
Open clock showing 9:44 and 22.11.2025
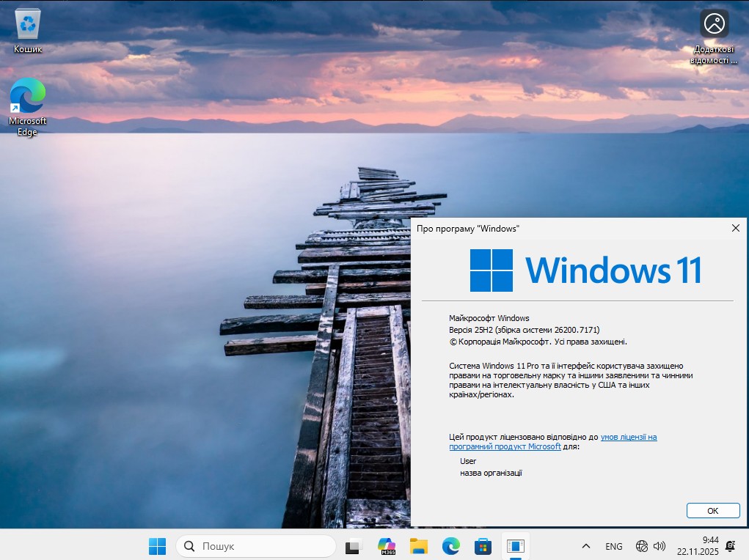(698, 546)
